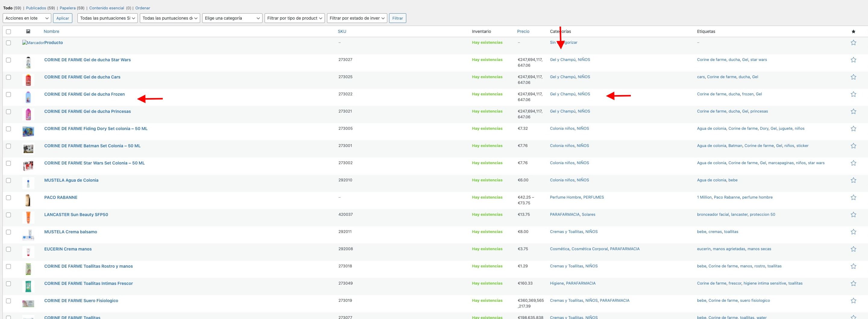Open second Todas las puntuaciones dropdown
868x319 pixels.
click(x=170, y=18)
